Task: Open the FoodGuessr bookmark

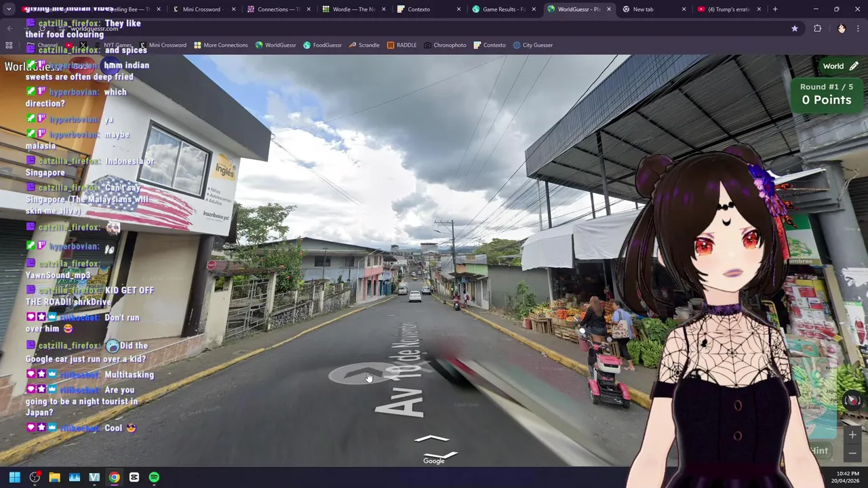Action: 322,45
